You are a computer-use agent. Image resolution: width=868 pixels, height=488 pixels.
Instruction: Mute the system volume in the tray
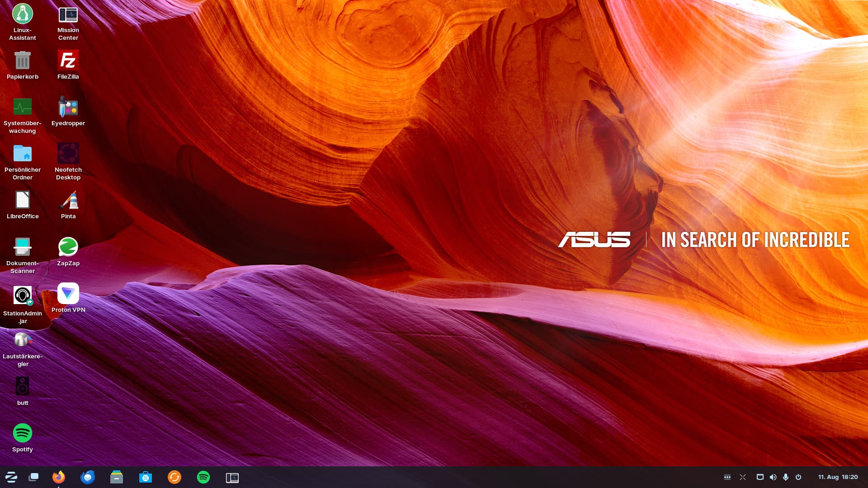point(774,477)
